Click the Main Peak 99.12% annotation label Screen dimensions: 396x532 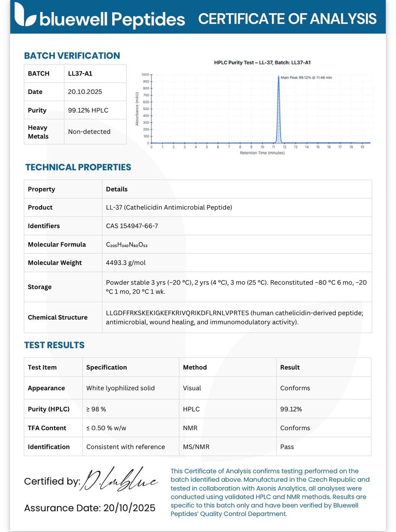(306, 77)
